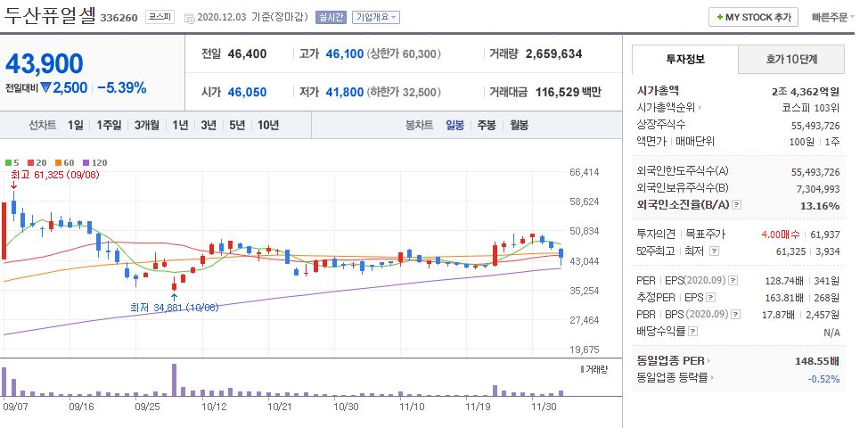Open the help icon next to PER EPS(2020.09)
This screenshot has width=868, height=428.
pos(733,281)
